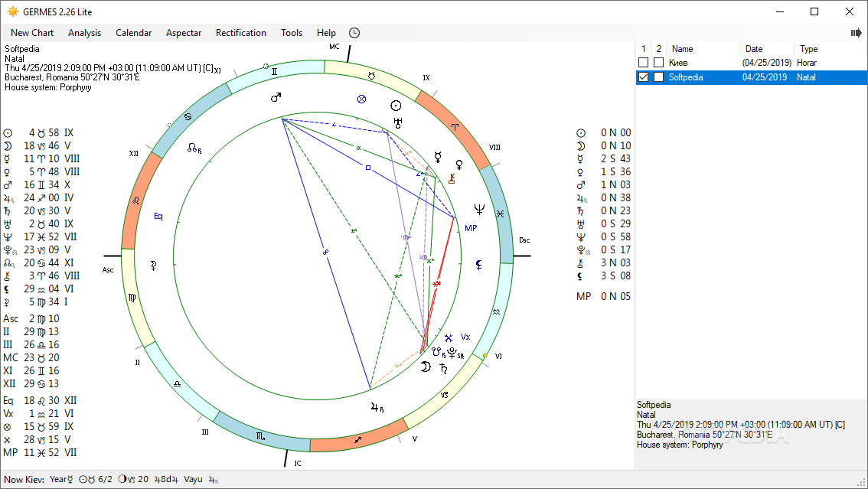
Task: Click the column 2 header
Action: pos(659,49)
